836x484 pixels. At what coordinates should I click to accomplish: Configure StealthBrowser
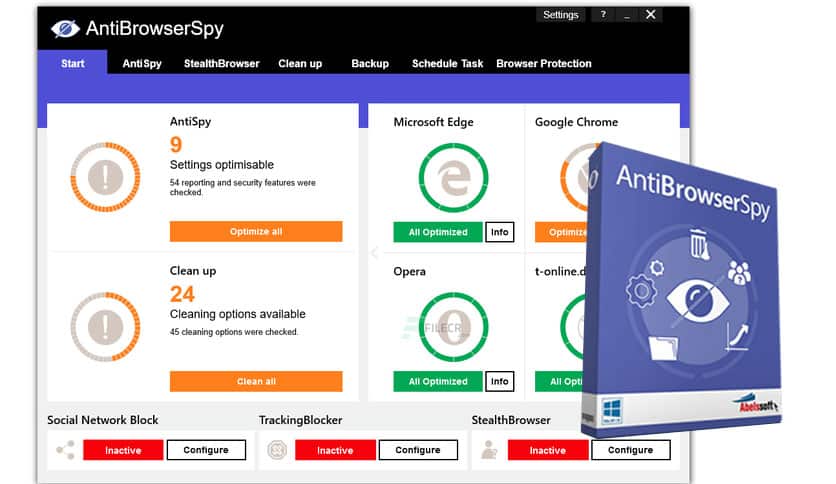coord(631,450)
